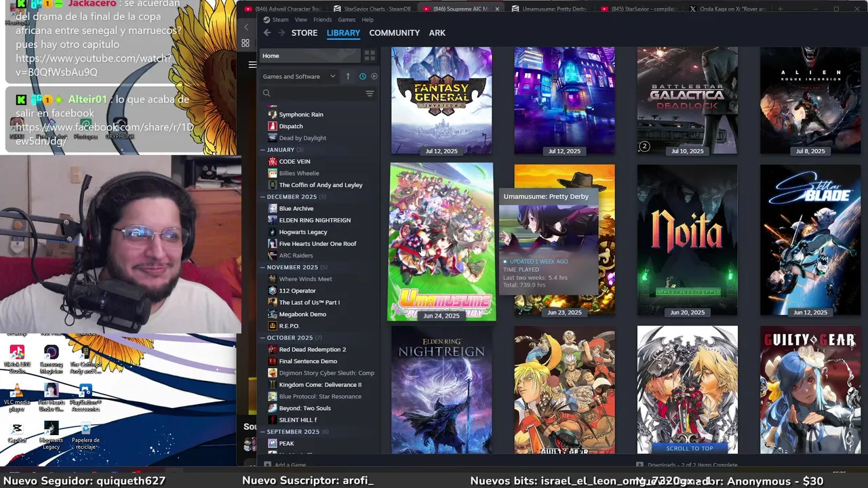868x488 pixels.
Task: Open the Games menu
Action: 347,20
